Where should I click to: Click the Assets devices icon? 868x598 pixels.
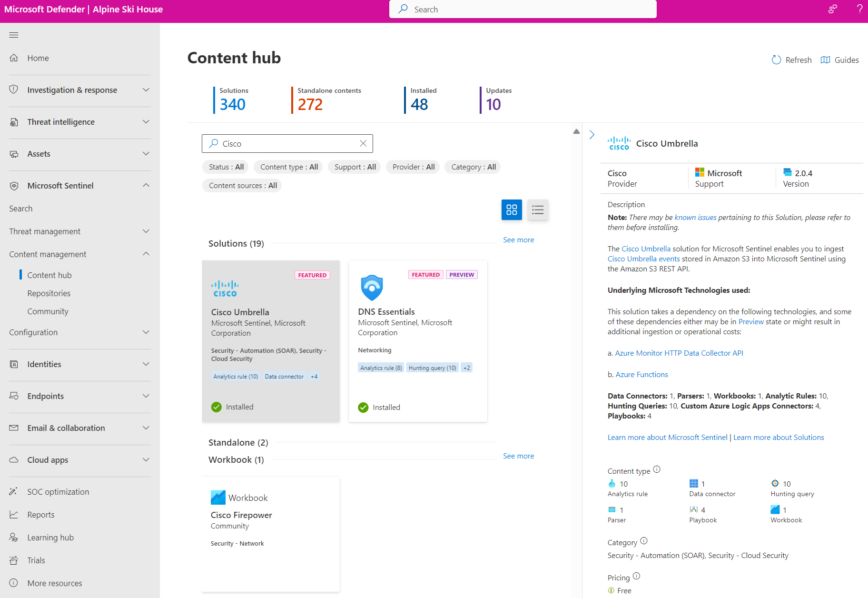14,154
